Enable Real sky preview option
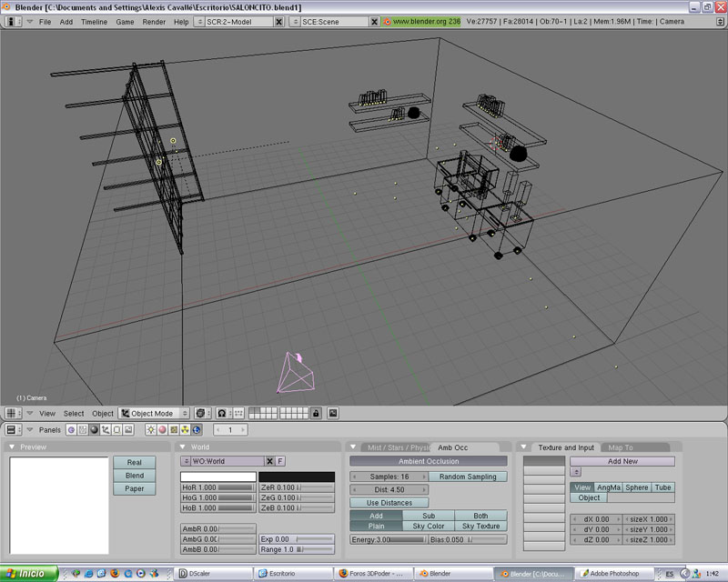The height and width of the screenshot is (582, 728). [x=134, y=462]
